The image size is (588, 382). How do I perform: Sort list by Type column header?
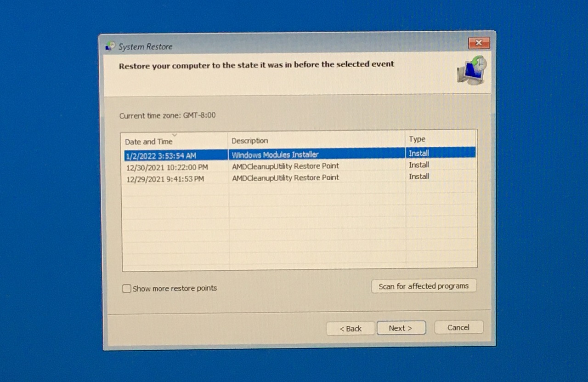pos(417,139)
